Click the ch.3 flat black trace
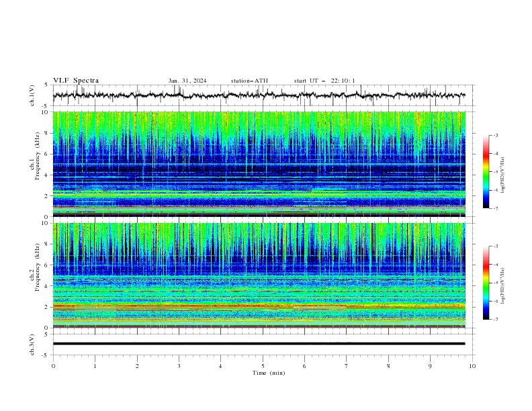Screen dimensions: 532x411 click(259, 344)
